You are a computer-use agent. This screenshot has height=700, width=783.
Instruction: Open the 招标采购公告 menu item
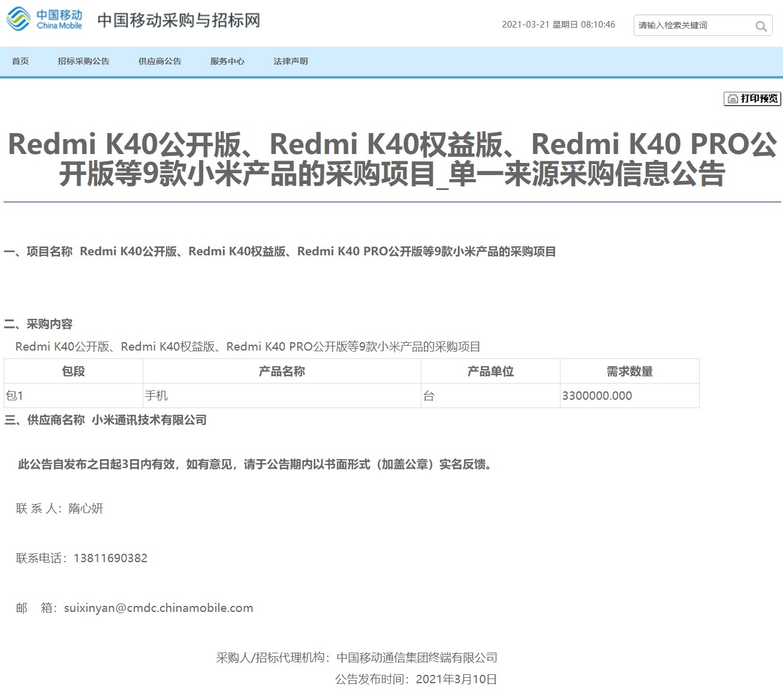point(83,61)
